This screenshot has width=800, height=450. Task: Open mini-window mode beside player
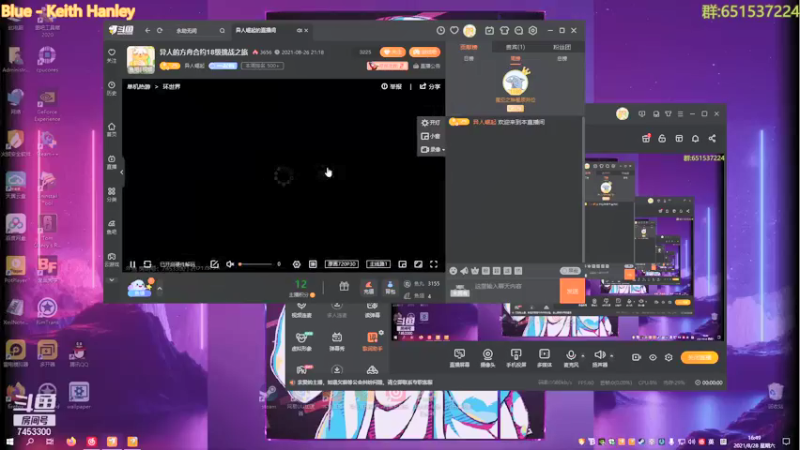[x=431, y=136]
